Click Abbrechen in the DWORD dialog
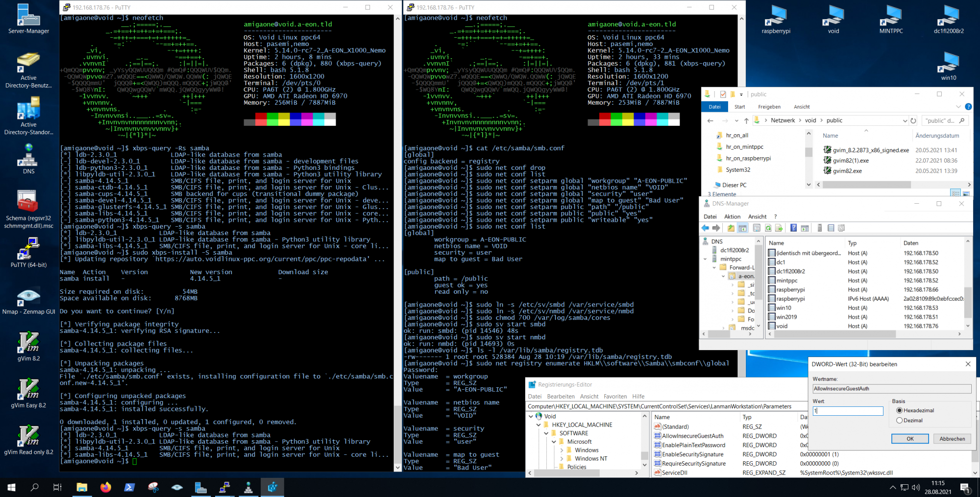The image size is (980, 497). point(952,439)
